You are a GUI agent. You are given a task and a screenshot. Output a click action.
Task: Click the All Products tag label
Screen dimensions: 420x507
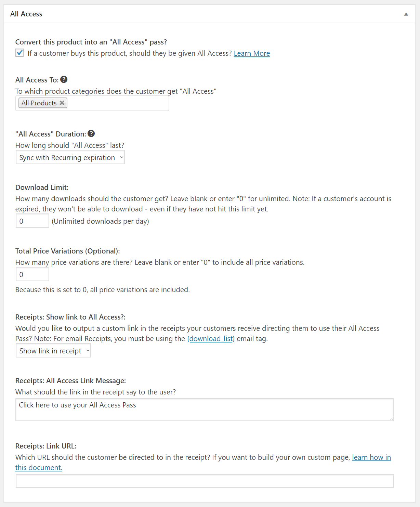pos(39,103)
